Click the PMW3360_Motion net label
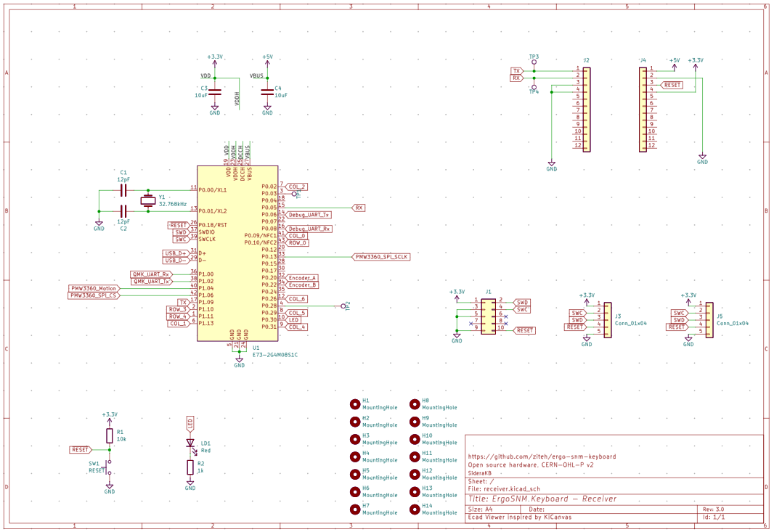This screenshot has height=532, width=774. click(x=94, y=289)
